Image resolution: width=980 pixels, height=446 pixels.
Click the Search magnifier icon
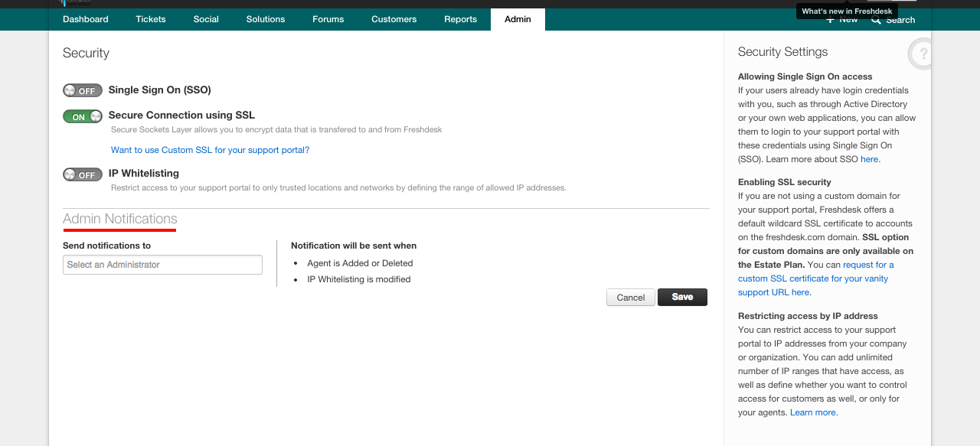click(876, 20)
